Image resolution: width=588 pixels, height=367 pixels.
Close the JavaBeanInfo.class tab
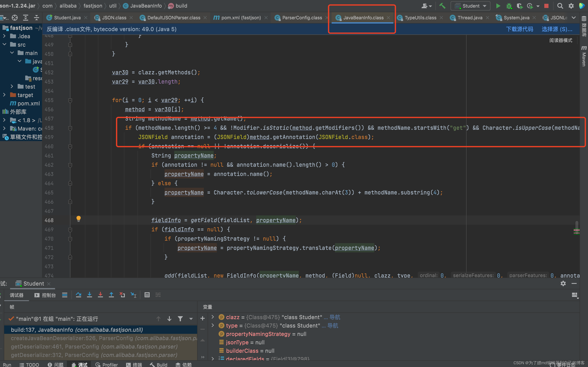(x=388, y=18)
